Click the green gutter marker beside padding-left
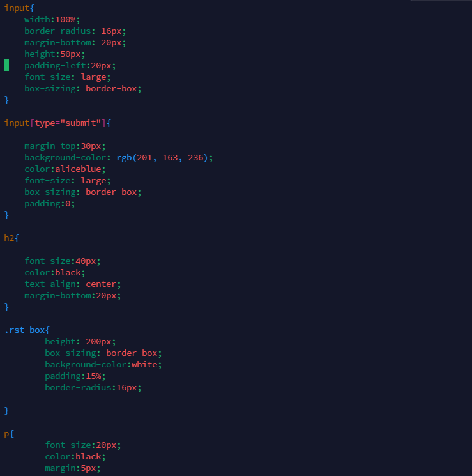The image size is (472, 476). coord(6,65)
